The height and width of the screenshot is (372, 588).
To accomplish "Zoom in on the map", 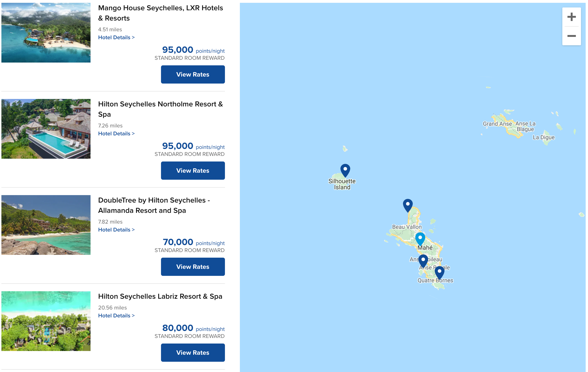I will (x=571, y=17).
